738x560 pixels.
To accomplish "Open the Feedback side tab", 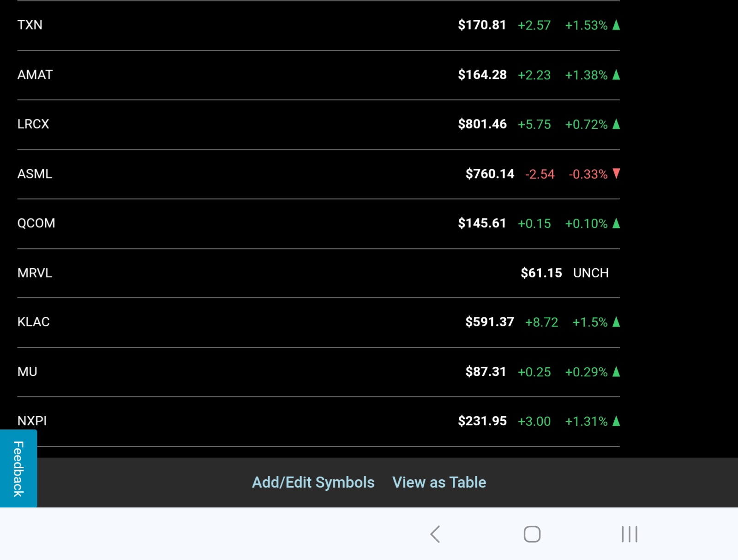I will [18, 469].
